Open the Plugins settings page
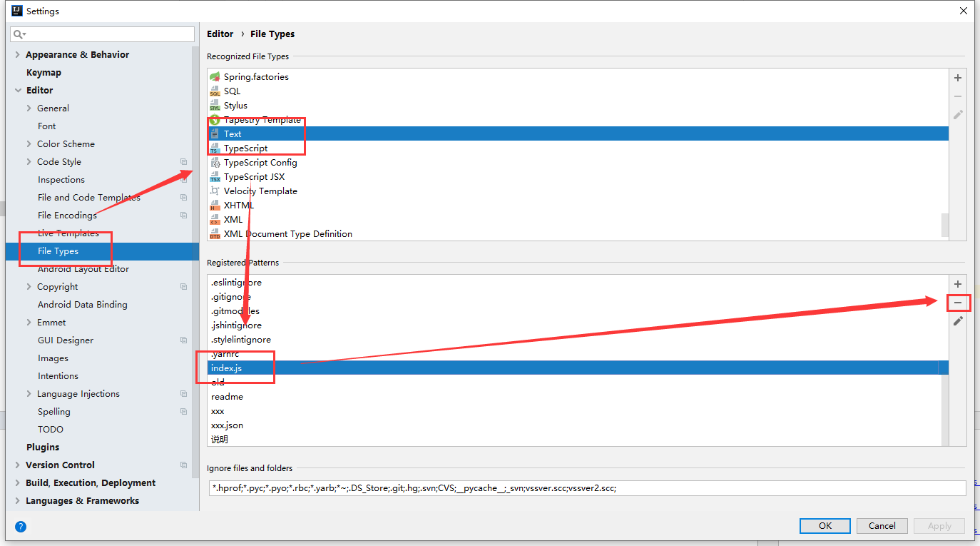 tap(43, 448)
